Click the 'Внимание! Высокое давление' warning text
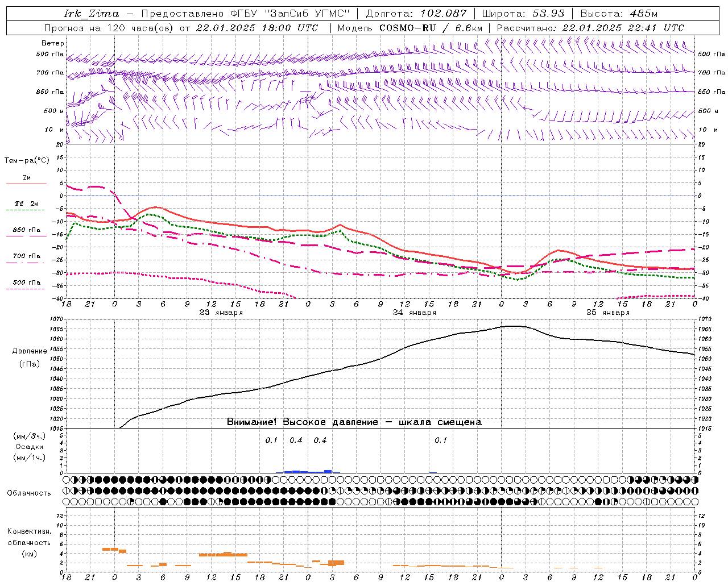 [x=303, y=422]
